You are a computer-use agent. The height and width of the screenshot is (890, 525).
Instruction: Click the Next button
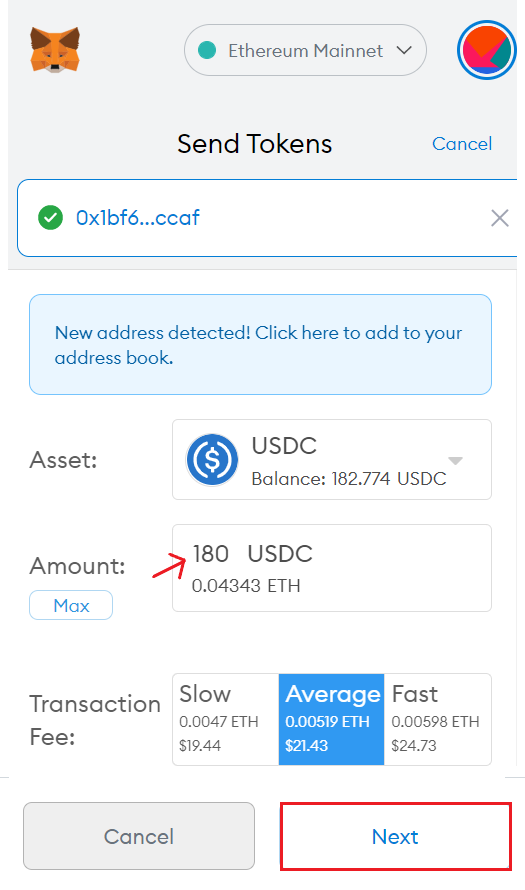point(396,836)
